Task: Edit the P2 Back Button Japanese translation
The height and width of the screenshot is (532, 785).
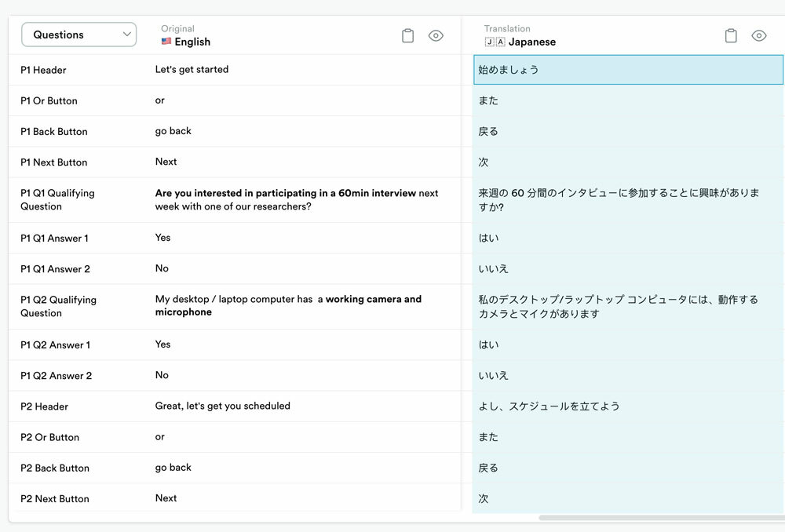Action: [x=628, y=468]
